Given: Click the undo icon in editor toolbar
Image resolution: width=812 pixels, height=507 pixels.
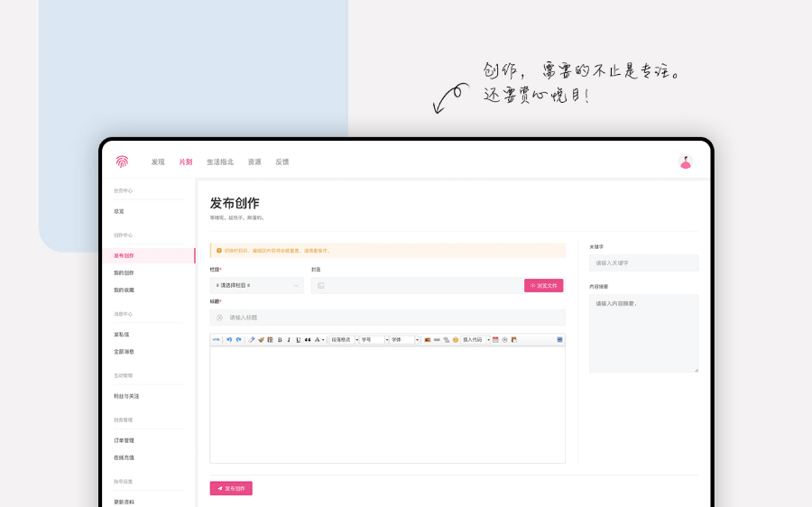Looking at the screenshot, I should [x=229, y=340].
